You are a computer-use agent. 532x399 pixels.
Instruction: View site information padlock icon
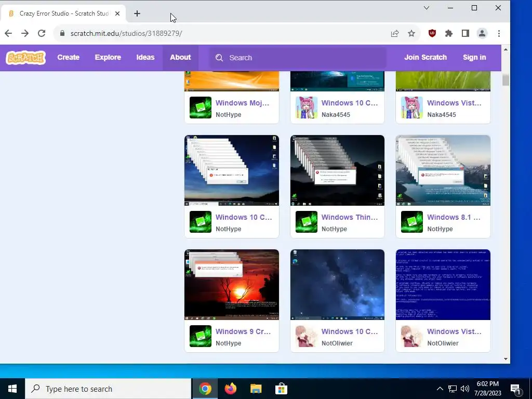pos(62,33)
